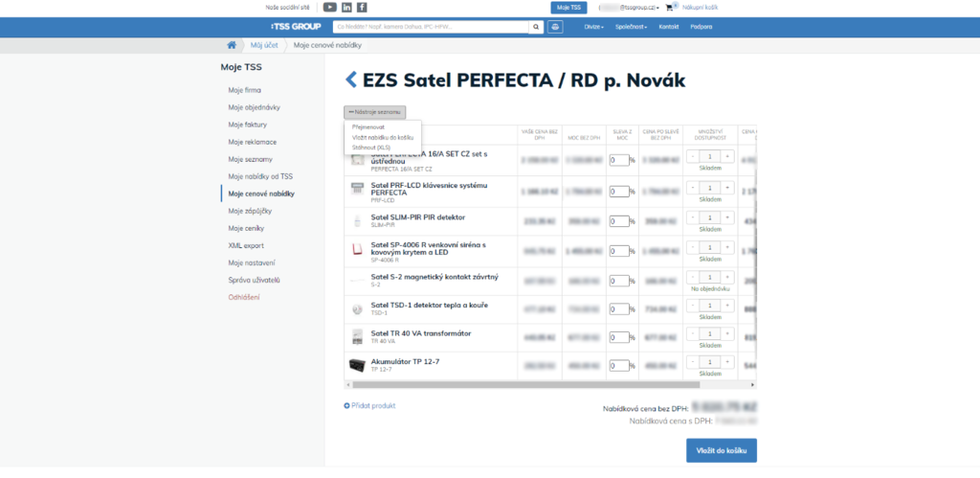Click the Přidat produkt link

point(369,406)
